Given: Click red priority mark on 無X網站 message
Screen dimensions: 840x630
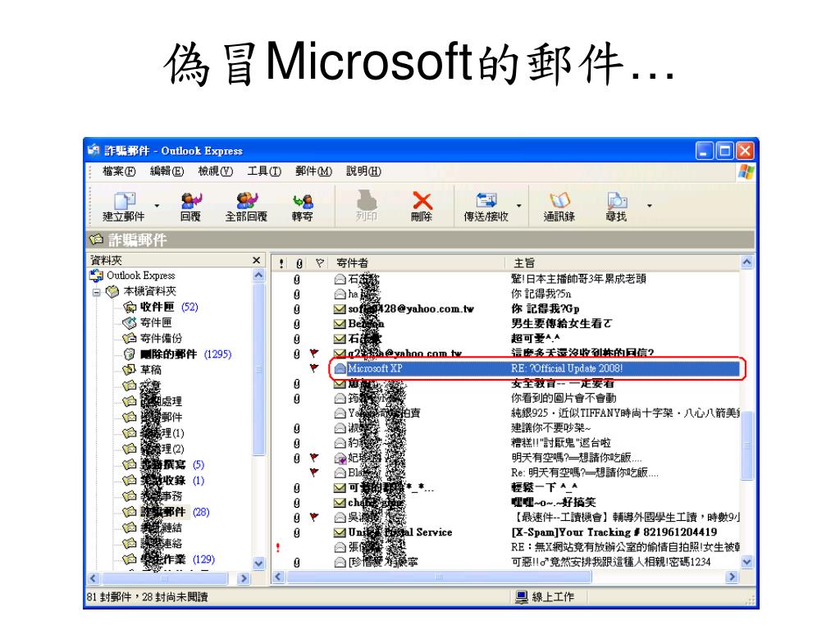Looking at the screenshot, I should point(278,547).
